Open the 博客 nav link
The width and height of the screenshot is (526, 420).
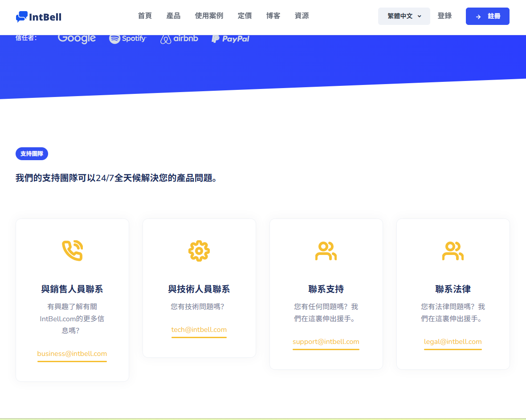pyautogui.click(x=273, y=16)
